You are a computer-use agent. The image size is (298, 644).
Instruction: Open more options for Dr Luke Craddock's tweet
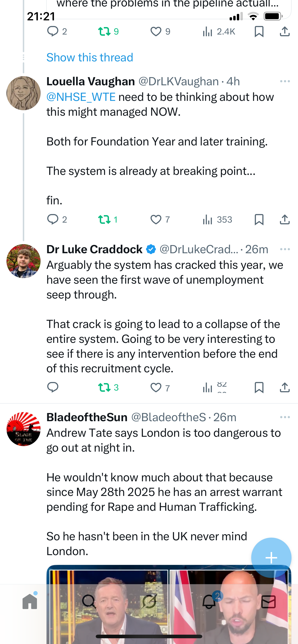pos(285,249)
